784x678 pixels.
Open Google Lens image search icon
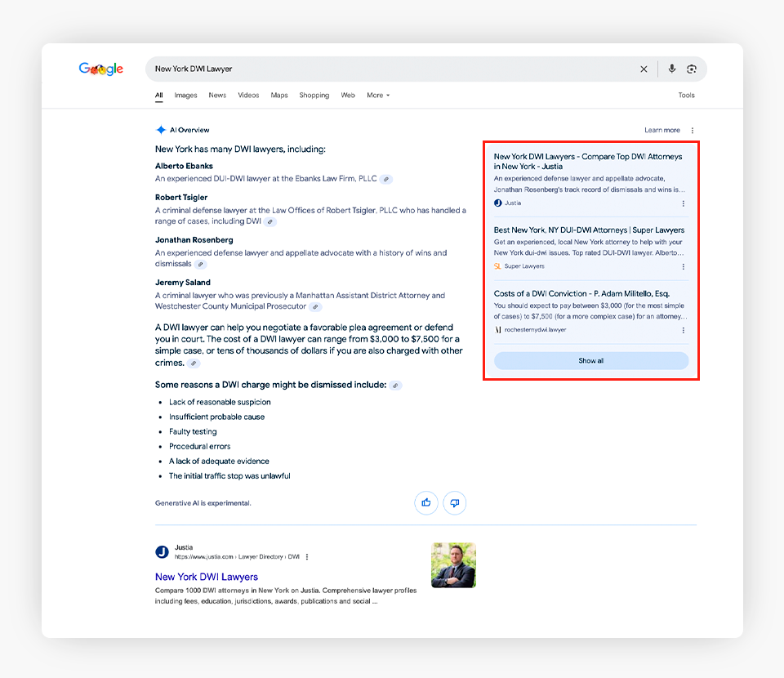tap(692, 69)
